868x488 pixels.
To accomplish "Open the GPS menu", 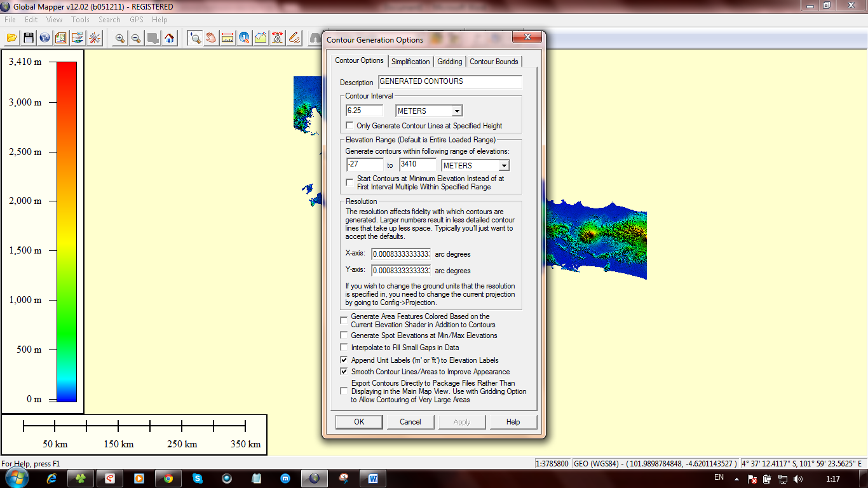I will point(136,19).
